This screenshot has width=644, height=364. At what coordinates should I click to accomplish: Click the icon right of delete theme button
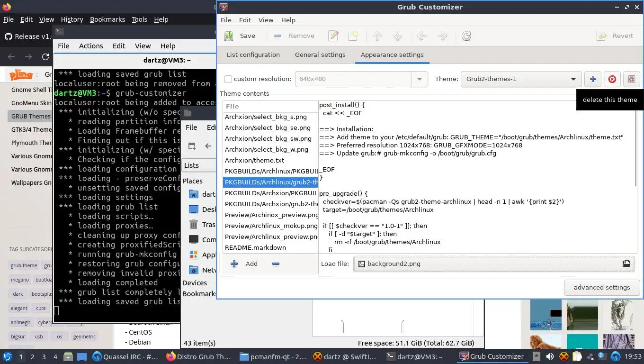point(631,79)
